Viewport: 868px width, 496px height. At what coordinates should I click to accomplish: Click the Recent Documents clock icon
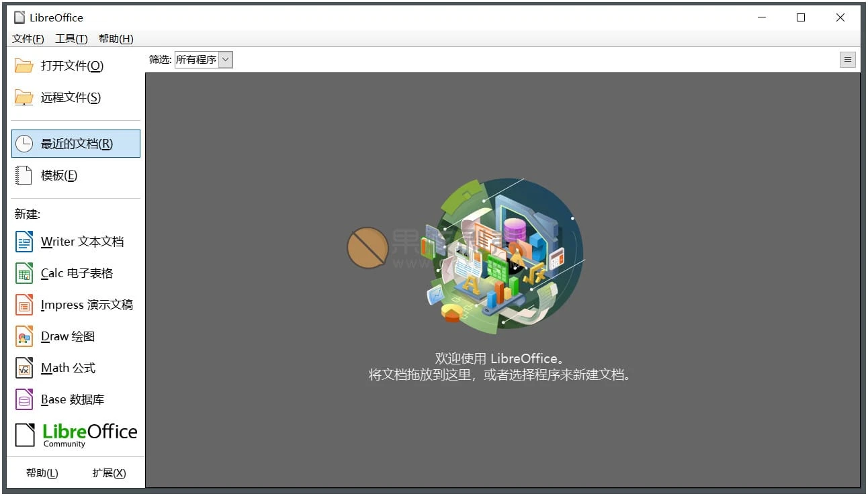(x=24, y=144)
